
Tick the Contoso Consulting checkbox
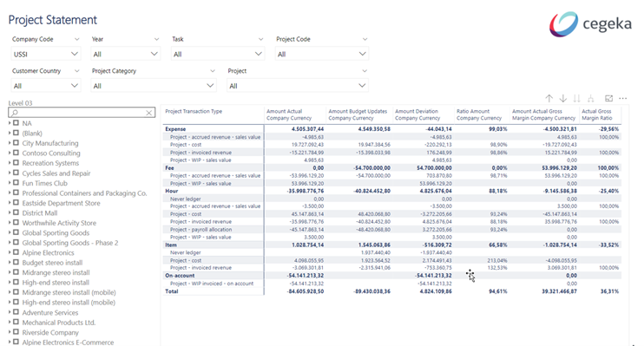pos(16,153)
